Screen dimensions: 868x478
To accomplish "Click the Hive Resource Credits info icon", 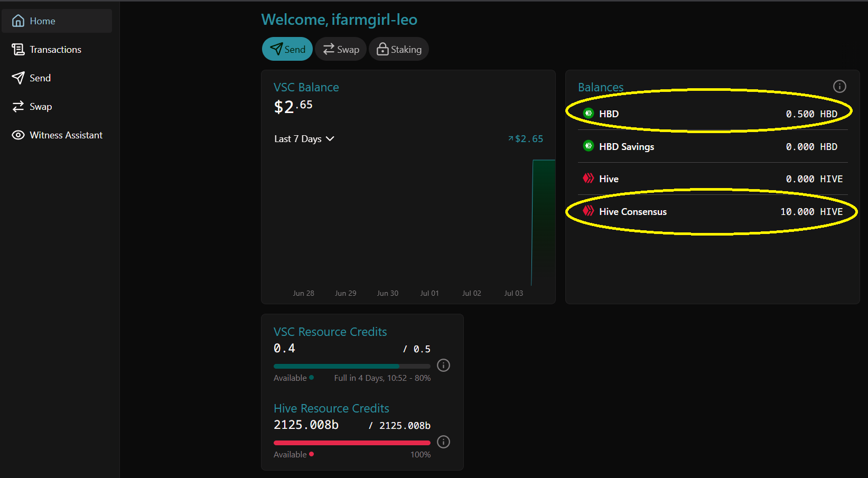I will [444, 442].
